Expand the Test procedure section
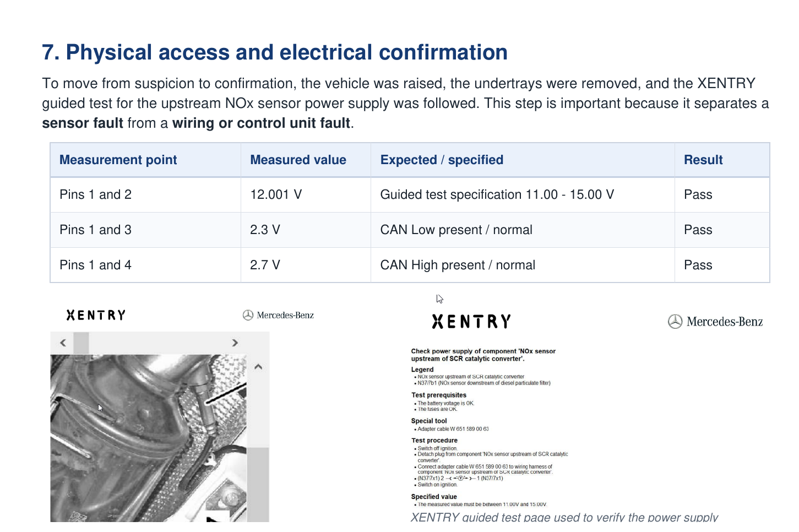Viewport: 799px width, 532px height. (434, 440)
